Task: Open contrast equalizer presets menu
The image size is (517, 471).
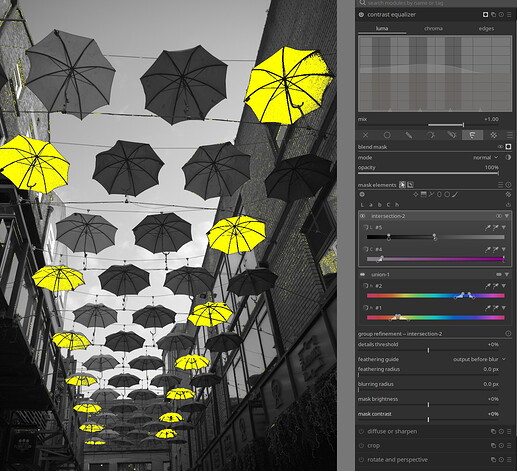Action: (x=509, y=15)
